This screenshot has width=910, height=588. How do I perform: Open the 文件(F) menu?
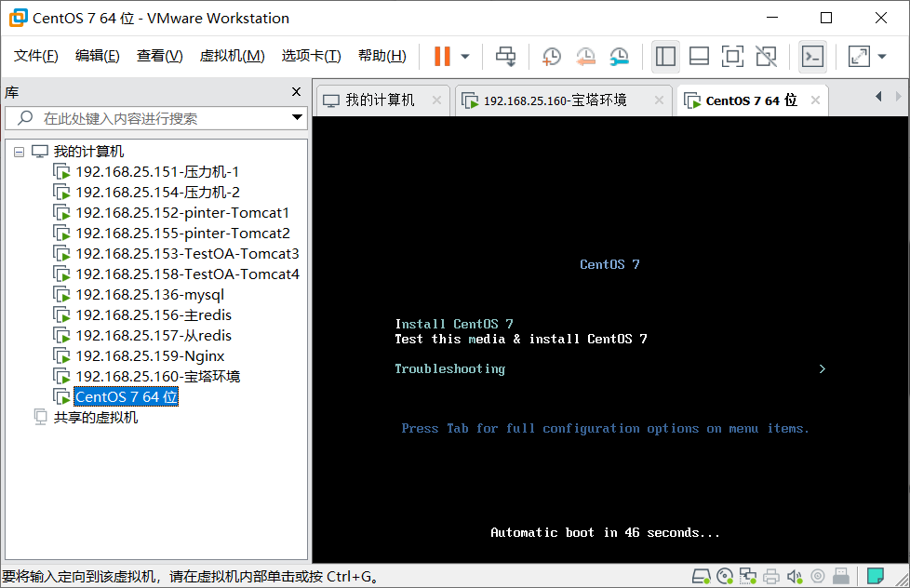[36, 56]
